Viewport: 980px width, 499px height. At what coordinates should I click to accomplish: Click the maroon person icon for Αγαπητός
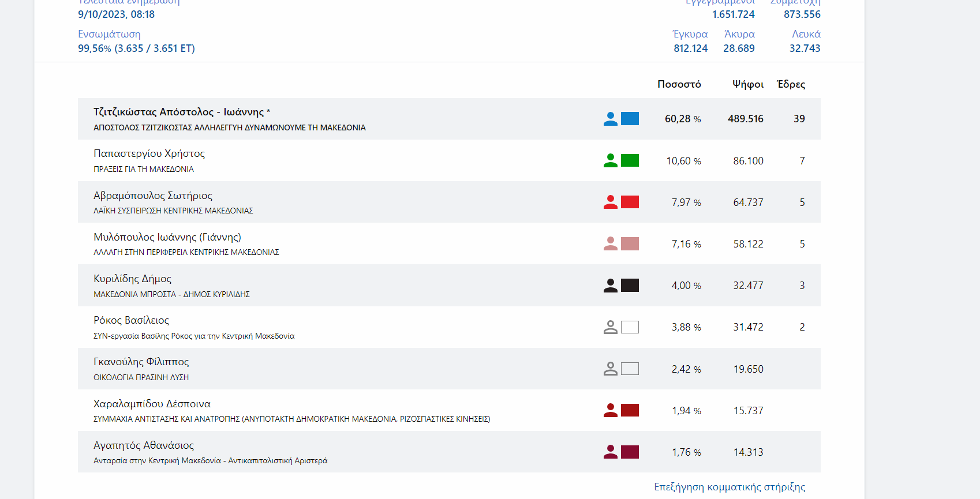[610, 452]
